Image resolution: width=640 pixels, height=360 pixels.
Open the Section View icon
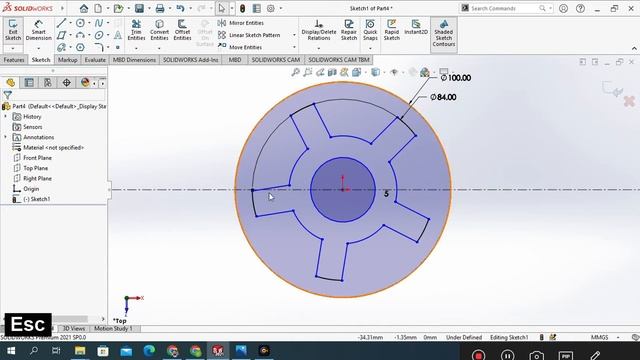coord(332,72)
